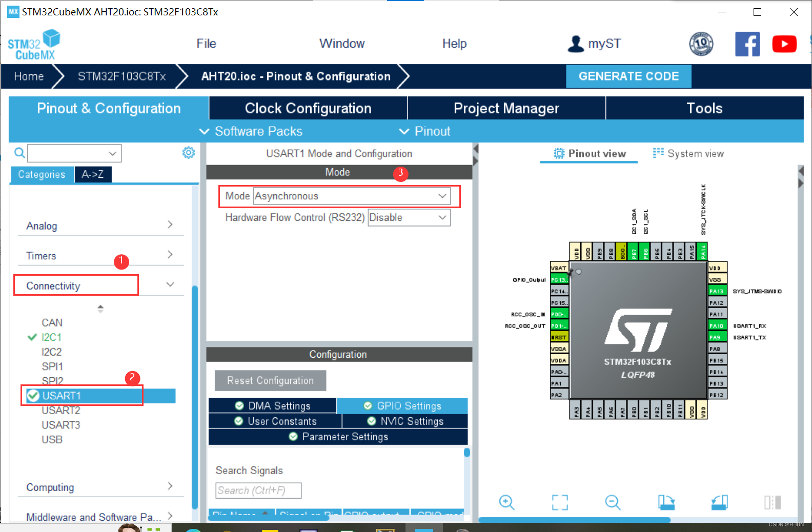Select pin PA13 on the chip

tap(717, 291)
